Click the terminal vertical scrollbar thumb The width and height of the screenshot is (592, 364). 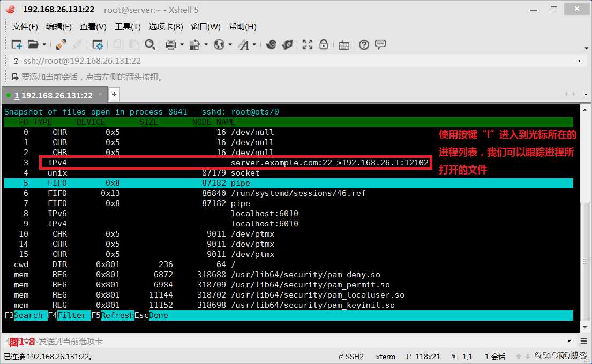(585, 261)
